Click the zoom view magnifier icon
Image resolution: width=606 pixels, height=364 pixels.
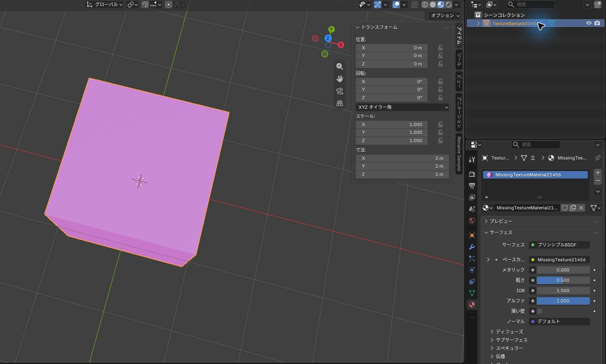pyautogui.click(x=340, y=66)
